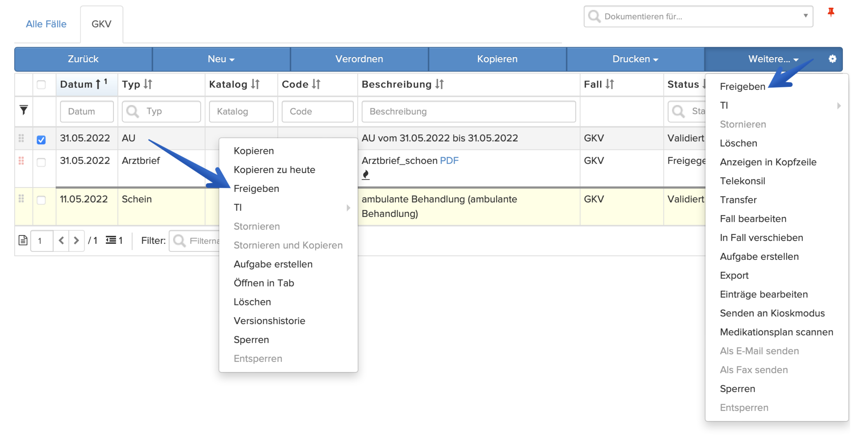
Task: Focus the Beschreibung filter field
Action: [x=469, y=111]
